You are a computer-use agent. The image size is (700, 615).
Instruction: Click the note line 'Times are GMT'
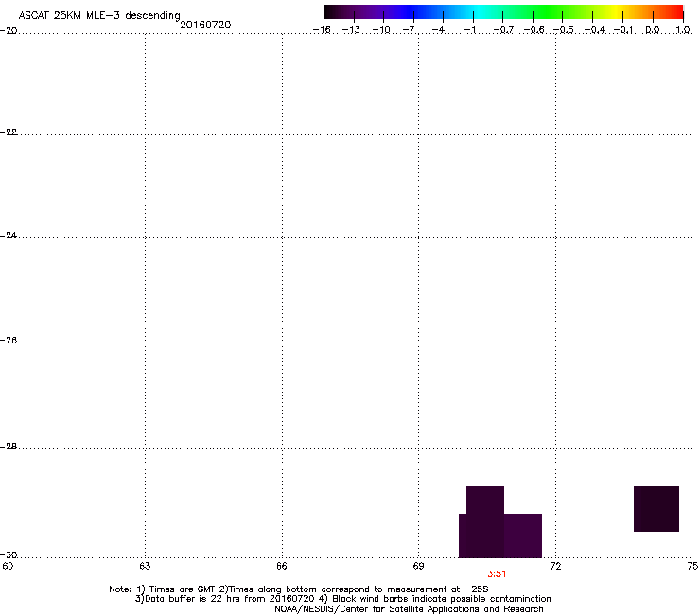pyautogui.click(x=183, y=589)
